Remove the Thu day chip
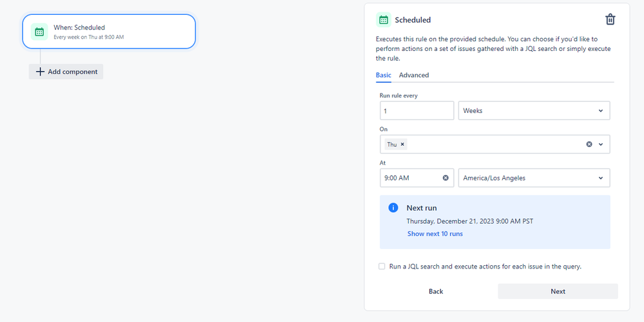Image resolution: width=644 pixels, height=322 pixels. (x=402, y=145)
